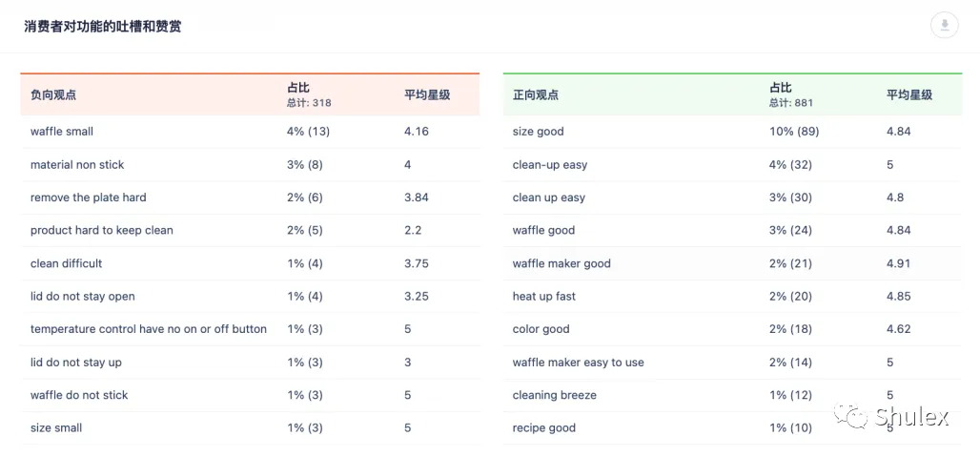Viewport: 980px width, 457px height.
Task: Open the "cleaning breeze" row
Action: 732,395
